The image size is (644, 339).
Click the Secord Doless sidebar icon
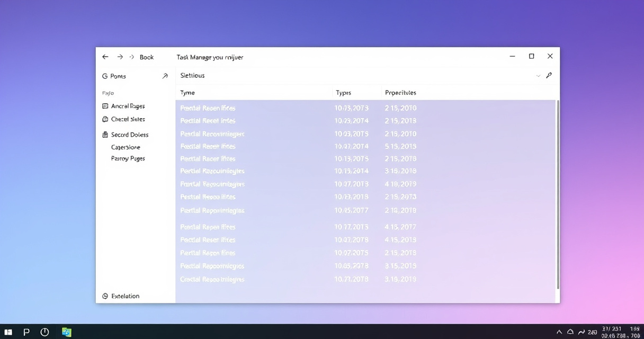[x=105, y=135]
